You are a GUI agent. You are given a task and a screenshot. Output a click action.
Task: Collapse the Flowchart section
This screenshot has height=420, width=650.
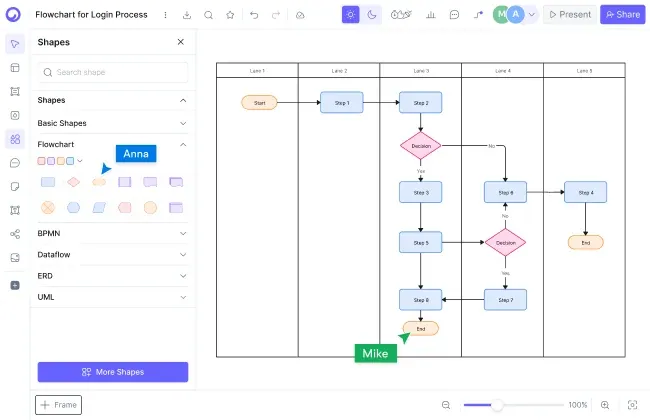pos(183,145)
